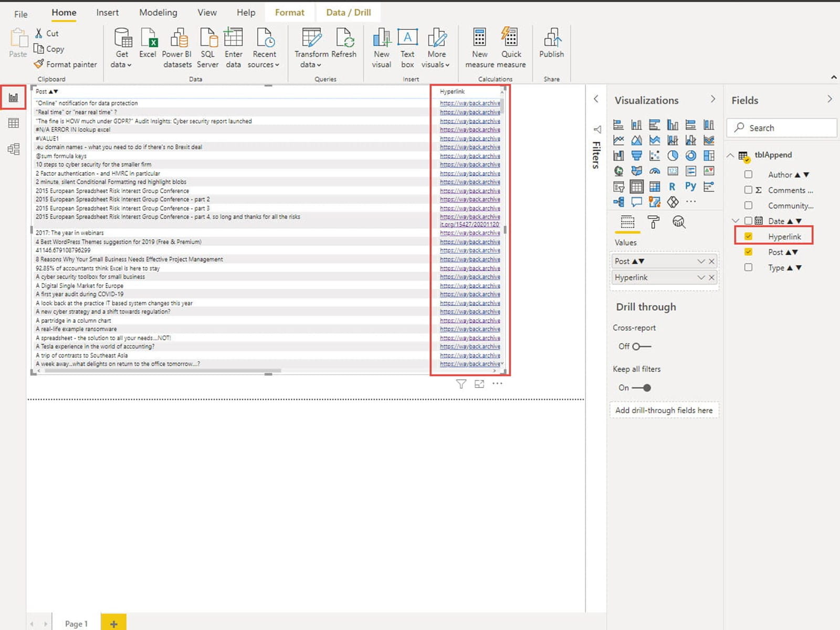Screen dimensions: 840x630
Task: Toggle the Cross-report switch on
Action: tap(641, 346)
